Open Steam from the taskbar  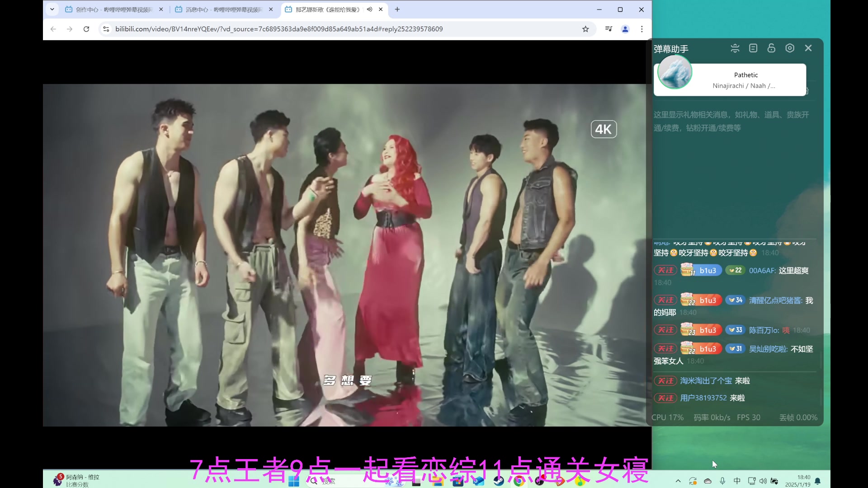coord(499,481)
